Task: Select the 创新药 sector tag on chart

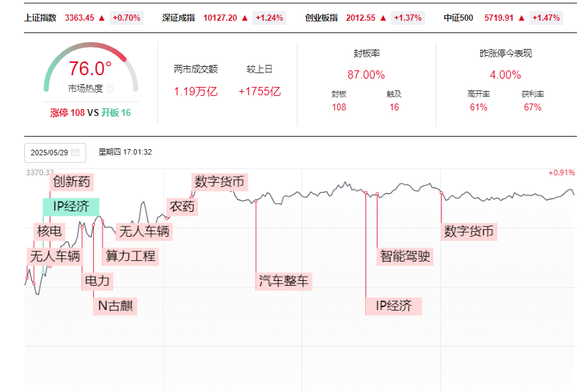Action: click(72, 182)
